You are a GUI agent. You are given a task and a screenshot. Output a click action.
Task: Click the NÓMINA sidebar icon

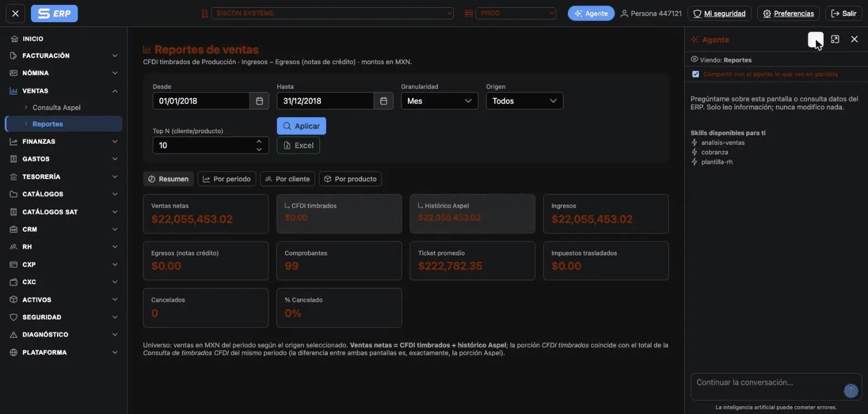[x=14, y=73]
